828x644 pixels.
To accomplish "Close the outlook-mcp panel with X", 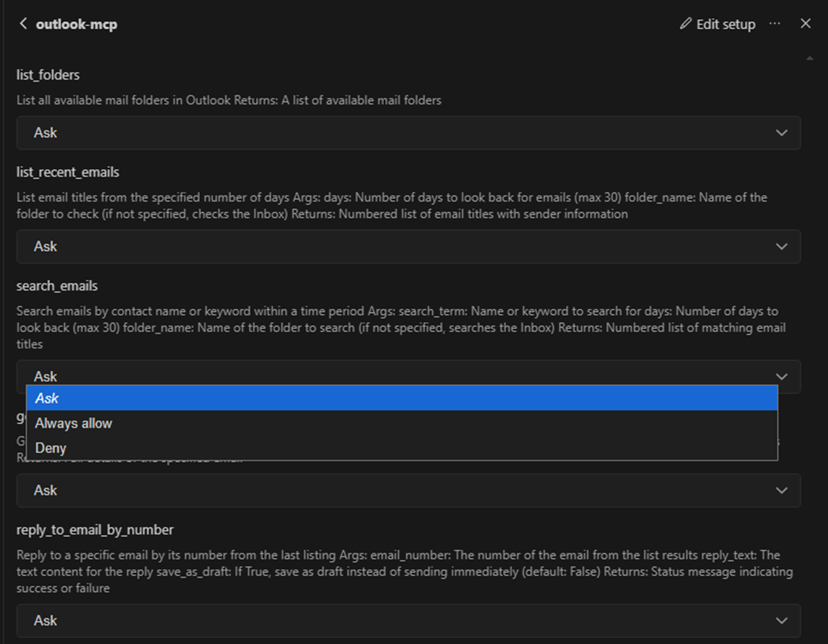I will click(805, 23).
